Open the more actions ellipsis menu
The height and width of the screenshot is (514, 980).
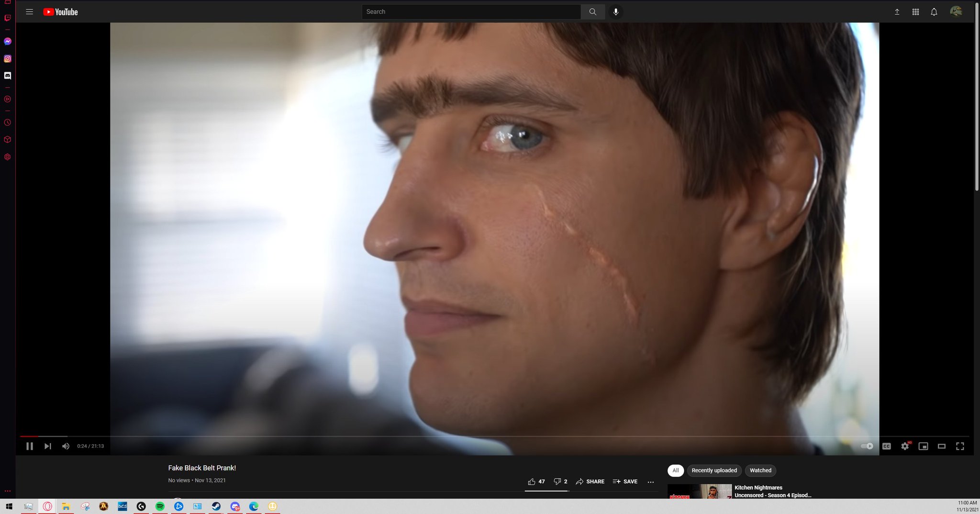(x=651, y=482)
